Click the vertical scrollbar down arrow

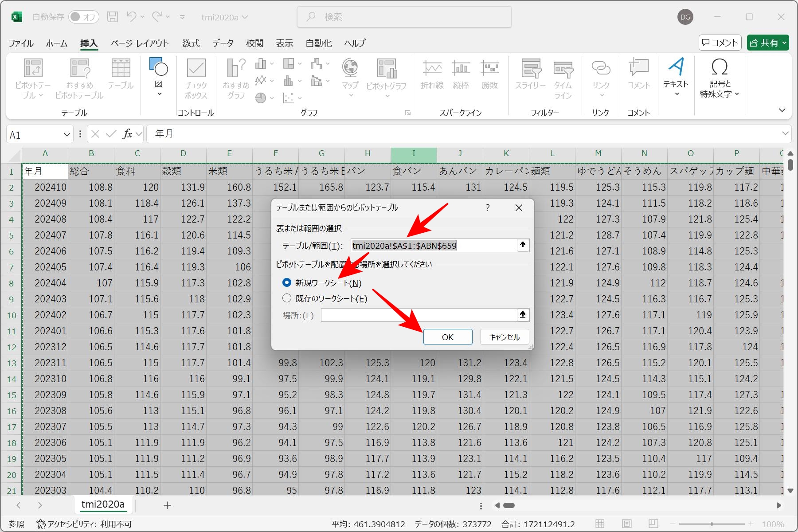tap(790, 490)
